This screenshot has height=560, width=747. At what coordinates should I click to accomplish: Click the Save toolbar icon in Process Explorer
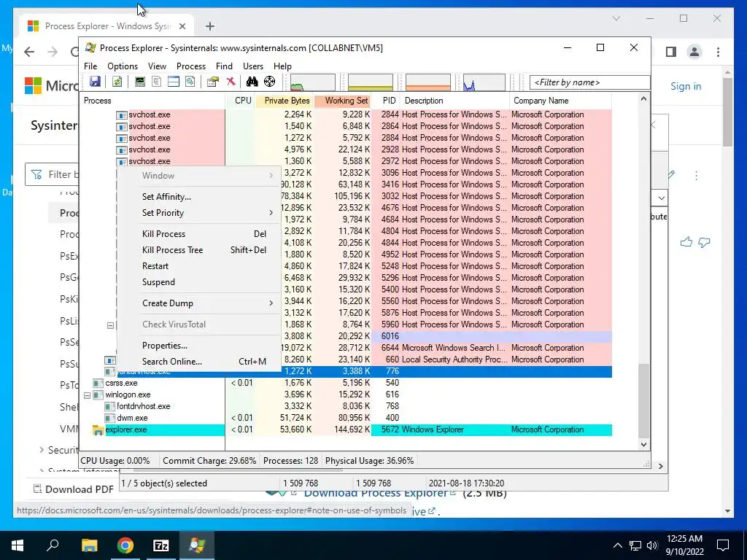tap(96, 82)
